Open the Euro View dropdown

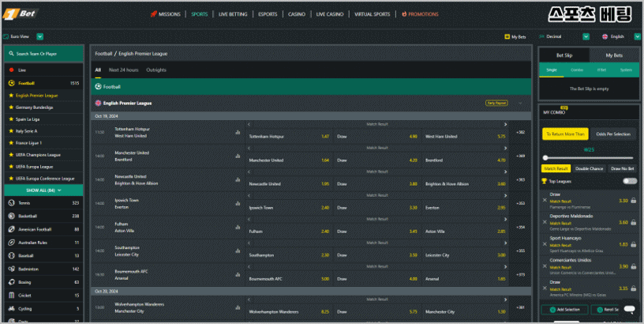click(x=39, y=36)
